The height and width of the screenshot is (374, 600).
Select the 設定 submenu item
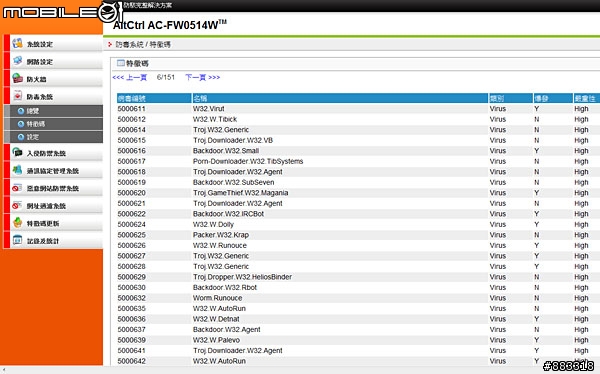click(x=53, y=137)
